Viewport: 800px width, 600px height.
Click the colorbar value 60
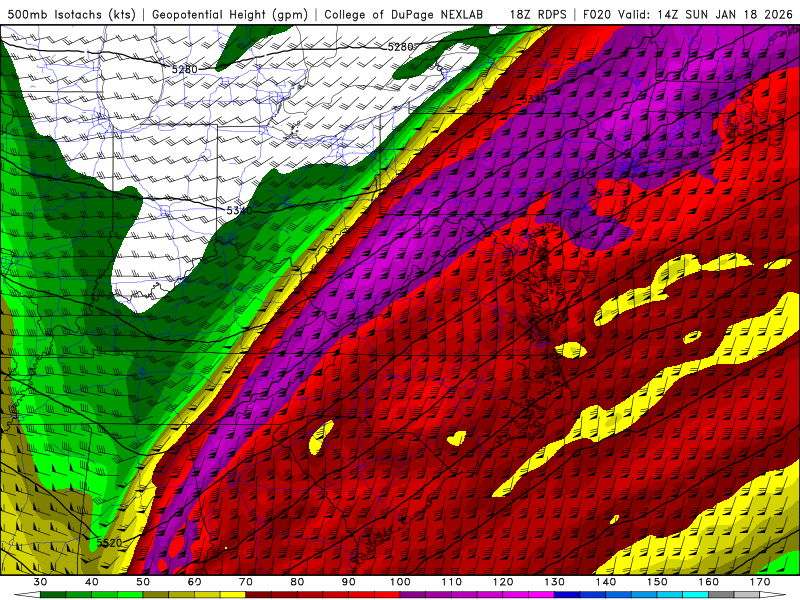click(x=194, y=582)
